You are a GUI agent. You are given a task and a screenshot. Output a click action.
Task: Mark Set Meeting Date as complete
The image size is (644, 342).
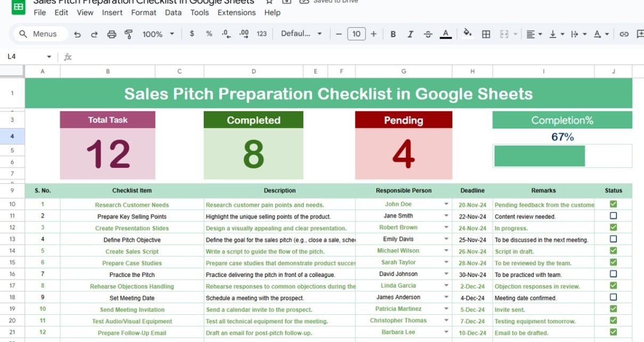(x=613, y=297)
